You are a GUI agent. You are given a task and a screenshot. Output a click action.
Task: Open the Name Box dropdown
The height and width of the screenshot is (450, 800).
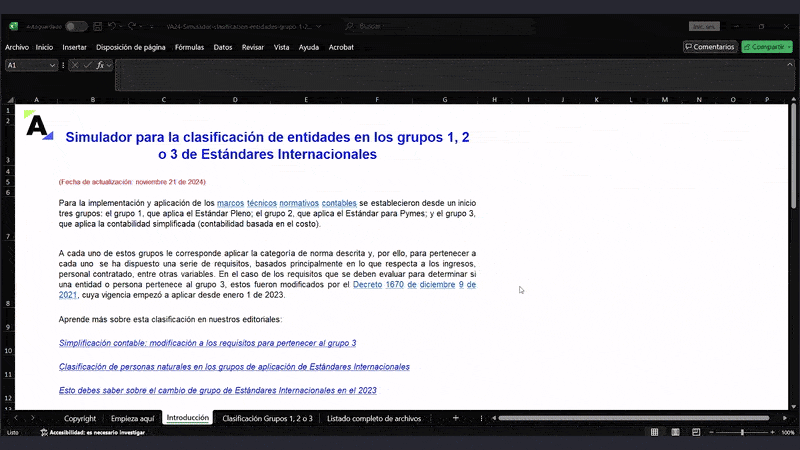(x=53, y=65)
